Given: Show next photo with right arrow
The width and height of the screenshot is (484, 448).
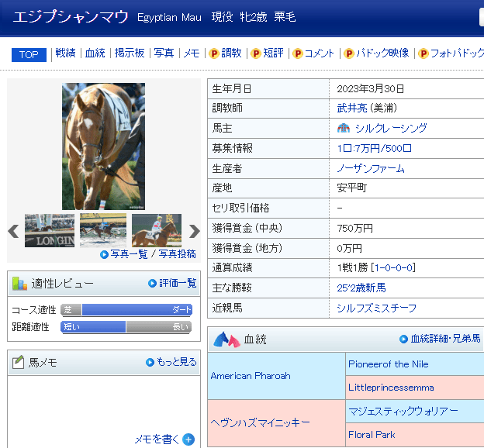Looking at the screenshot, I should pyautogui.click(x=195, y=231).
